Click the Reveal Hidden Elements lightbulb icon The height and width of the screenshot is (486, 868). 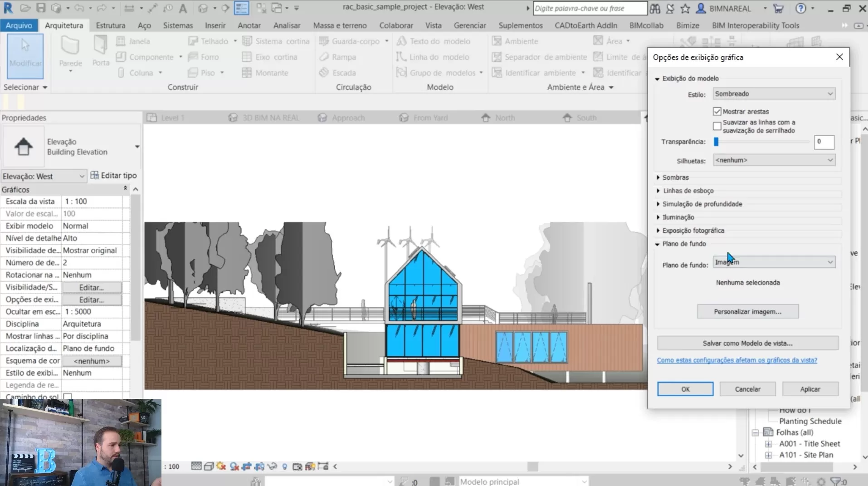[x=285, y=466]
